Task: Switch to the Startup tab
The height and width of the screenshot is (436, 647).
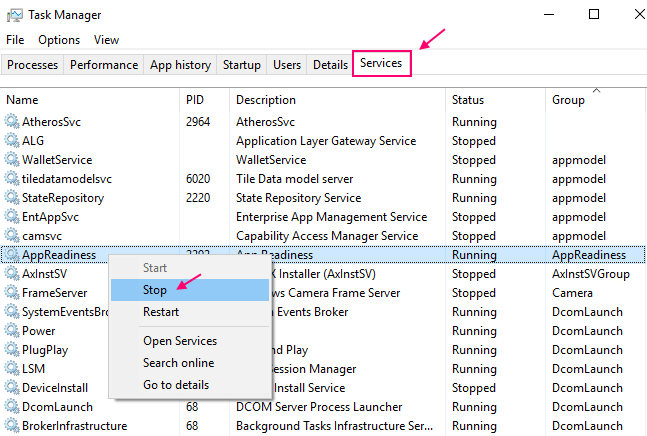Action: pos(242,65)
